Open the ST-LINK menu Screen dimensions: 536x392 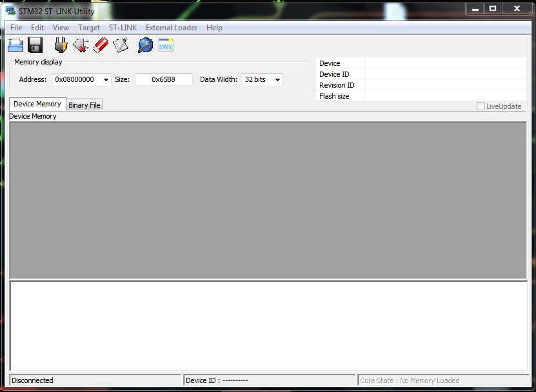point(123,28)
